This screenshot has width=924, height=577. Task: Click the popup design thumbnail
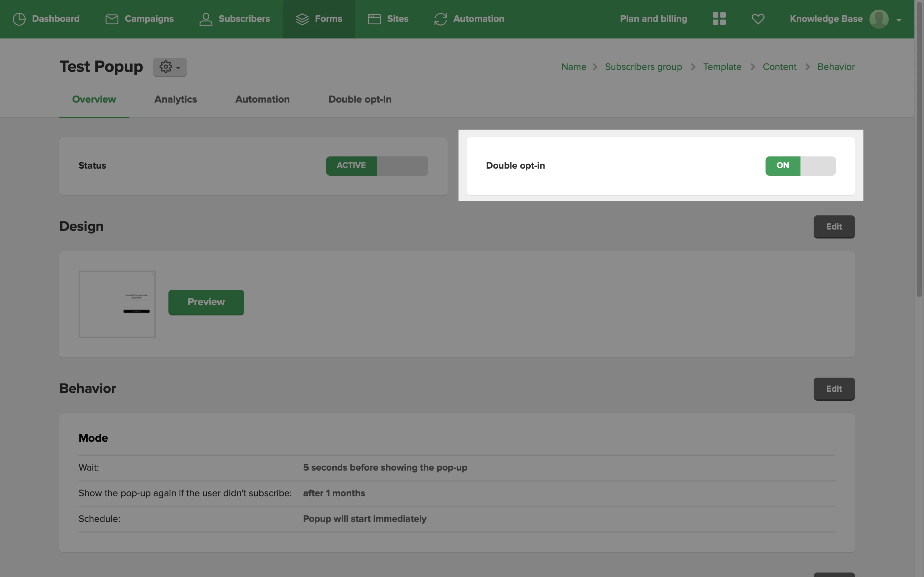(117, 304)
